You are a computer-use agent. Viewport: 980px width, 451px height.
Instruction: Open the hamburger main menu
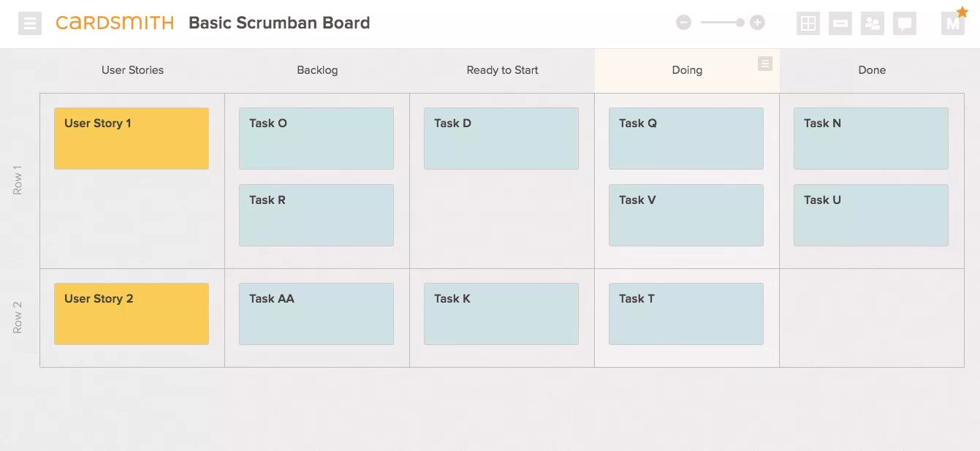30,23
